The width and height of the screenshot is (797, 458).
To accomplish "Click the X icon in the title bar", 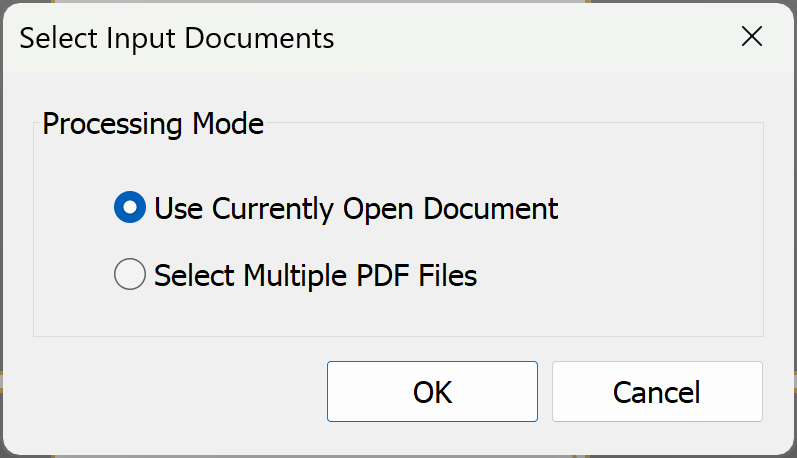I will [751, 38].
